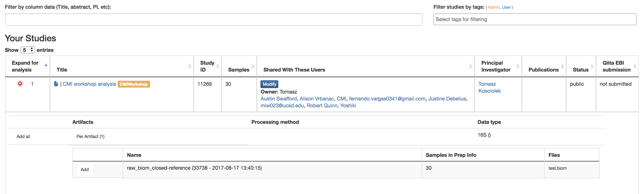Image resolution: width=644 pixels, height=194 pixels.
Task: Click the CMIWorkshop tag badge
Action: coord(134,84)
